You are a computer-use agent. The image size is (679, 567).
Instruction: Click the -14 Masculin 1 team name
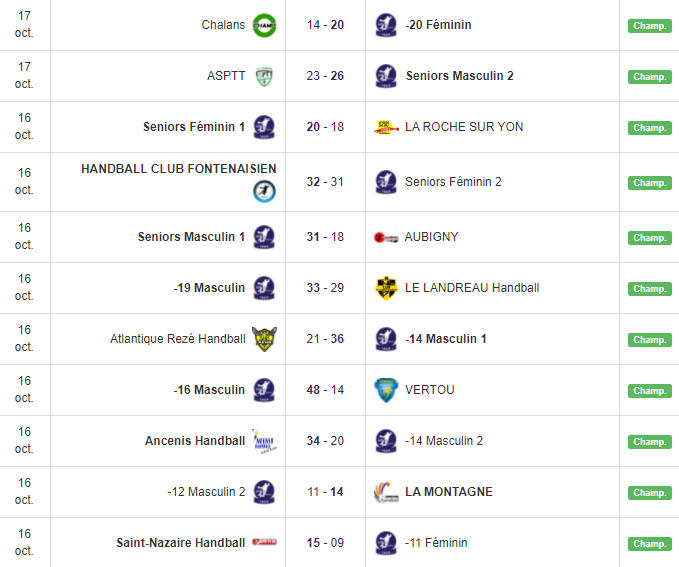(446, 339)
